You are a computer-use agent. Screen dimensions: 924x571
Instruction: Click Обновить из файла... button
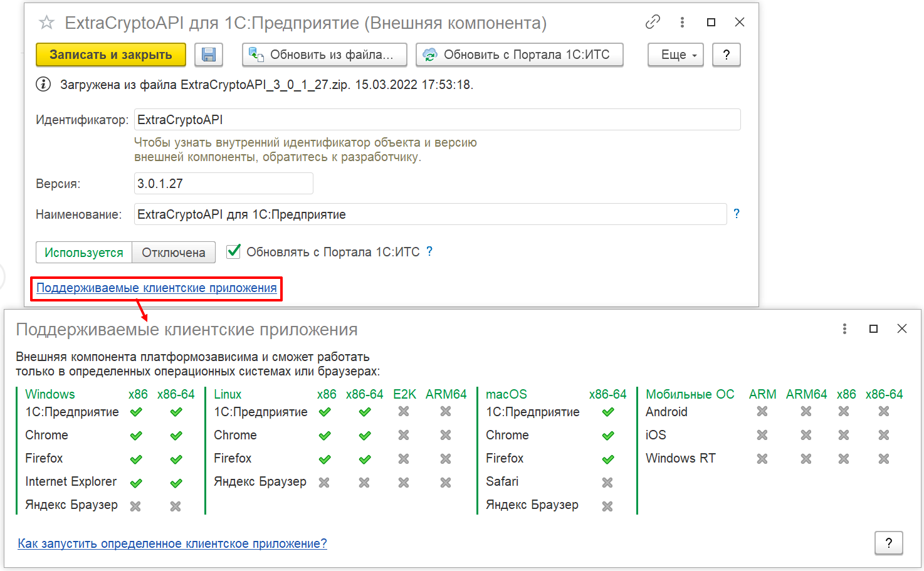click(325, 55)
